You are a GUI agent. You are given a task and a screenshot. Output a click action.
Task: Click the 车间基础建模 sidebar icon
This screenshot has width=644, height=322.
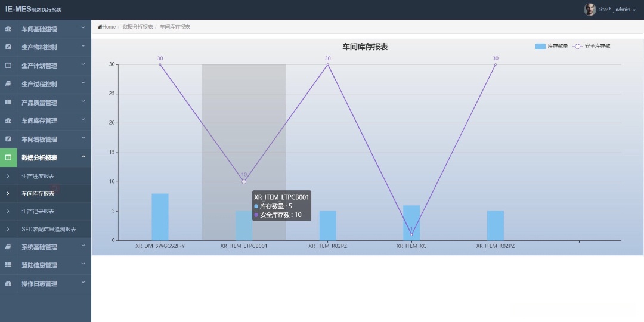tap(8, 29)
